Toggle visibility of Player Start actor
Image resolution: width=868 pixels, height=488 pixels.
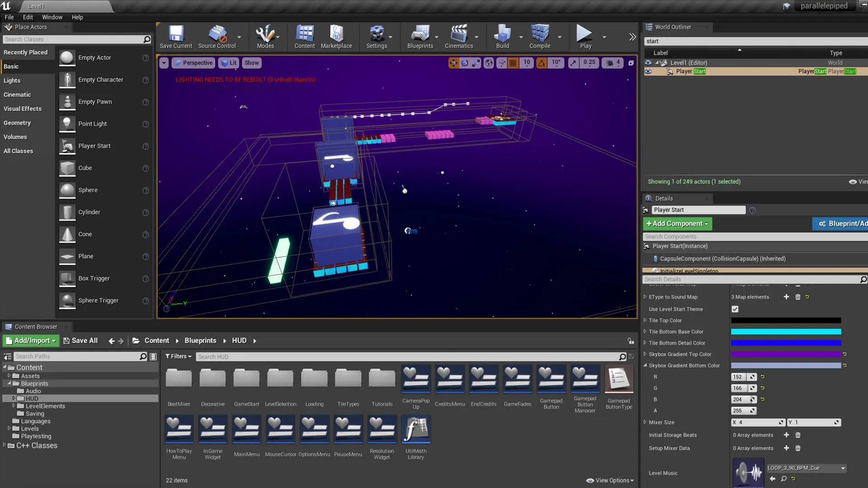click(x=648, y=71)
